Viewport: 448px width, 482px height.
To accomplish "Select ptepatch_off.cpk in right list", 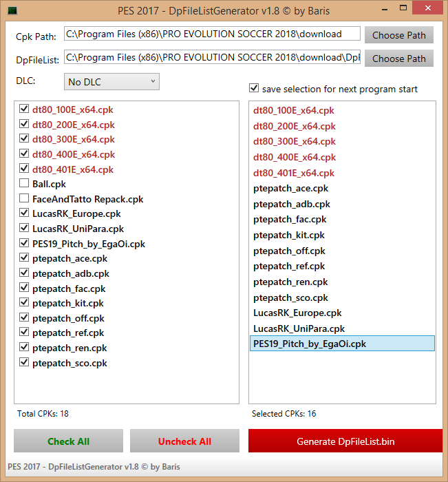I will coord(342,251).
